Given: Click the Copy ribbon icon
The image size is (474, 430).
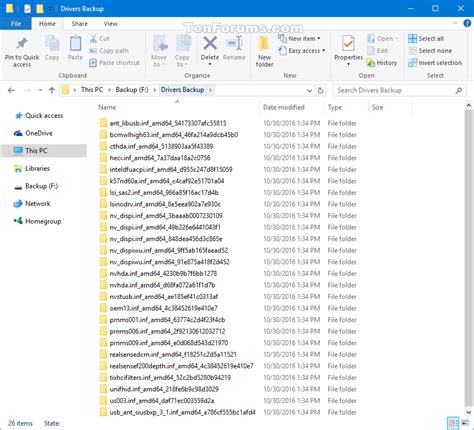Looking at the screenshot, I should (x=52, y=44).
